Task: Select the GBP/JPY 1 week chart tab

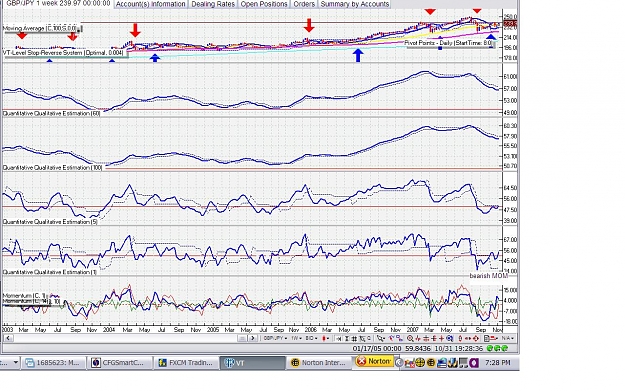Action: coord(58,4)
